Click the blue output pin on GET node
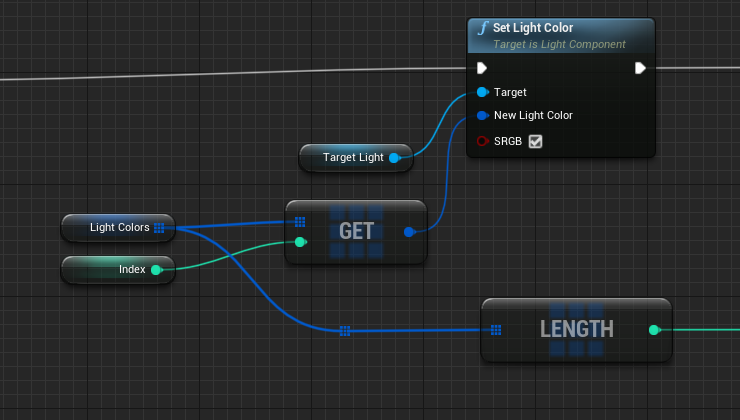The width and height of the screenshot is (740, 420). point(409,232)
